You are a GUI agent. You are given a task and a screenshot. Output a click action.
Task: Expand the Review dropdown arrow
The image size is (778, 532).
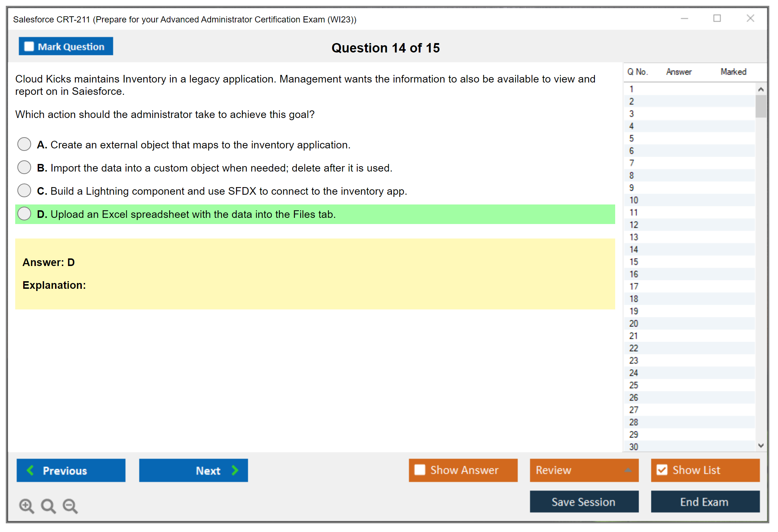click(628, 470)
